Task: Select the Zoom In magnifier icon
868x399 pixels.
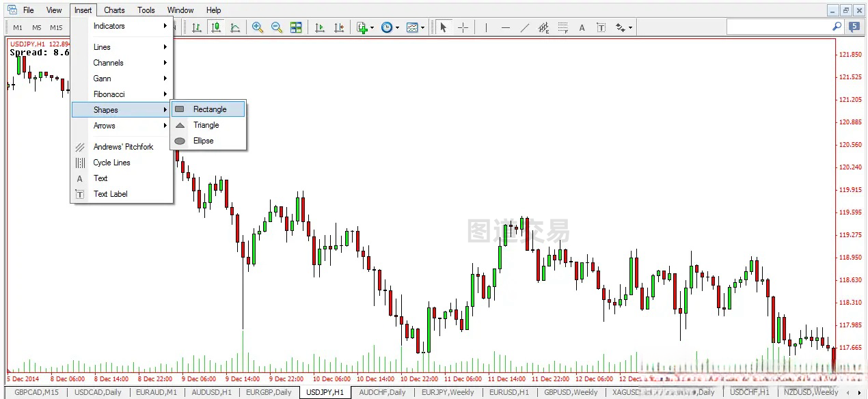Action: click(258, 27)
